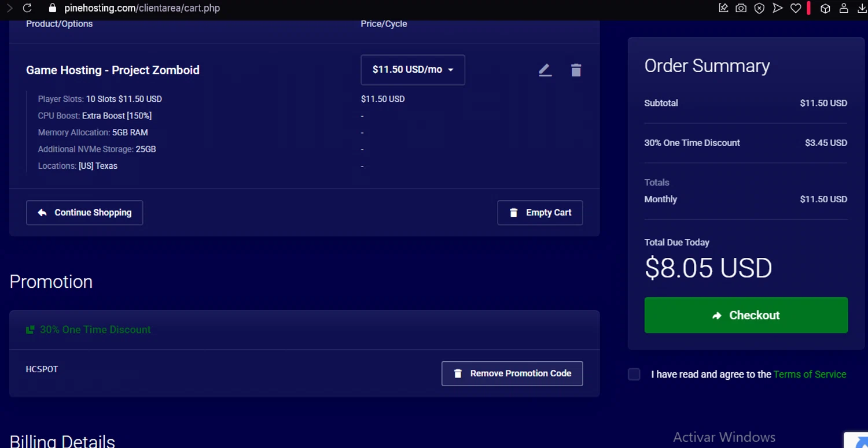Click the Billing Details heading
Viewport: 868px width, 448px height.
(62, 441)
